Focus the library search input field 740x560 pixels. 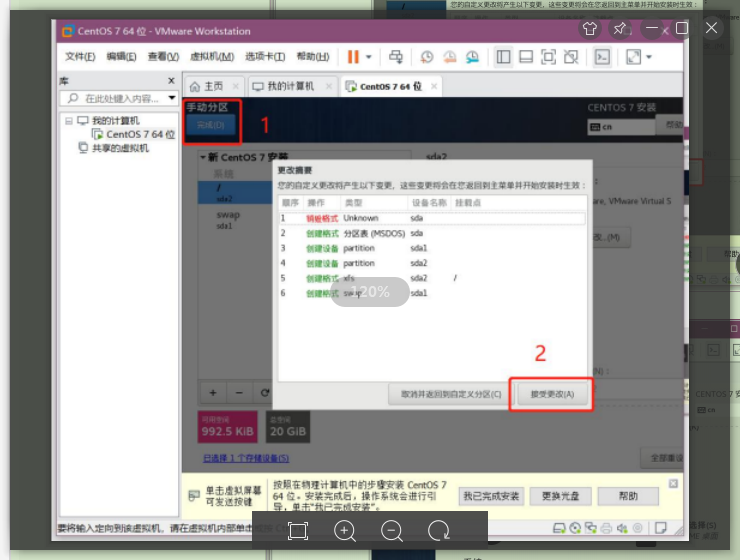[x=116, y=98]
